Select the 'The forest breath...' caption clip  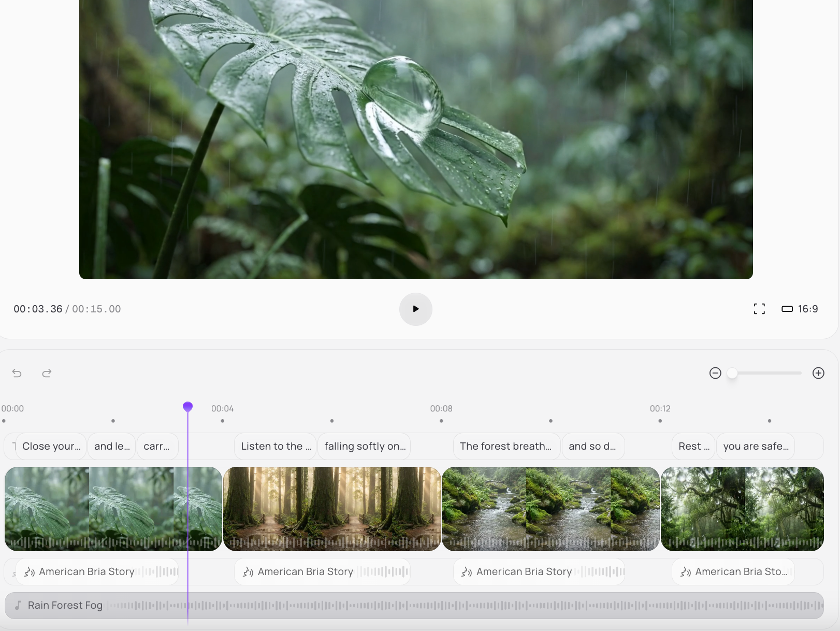506,446
